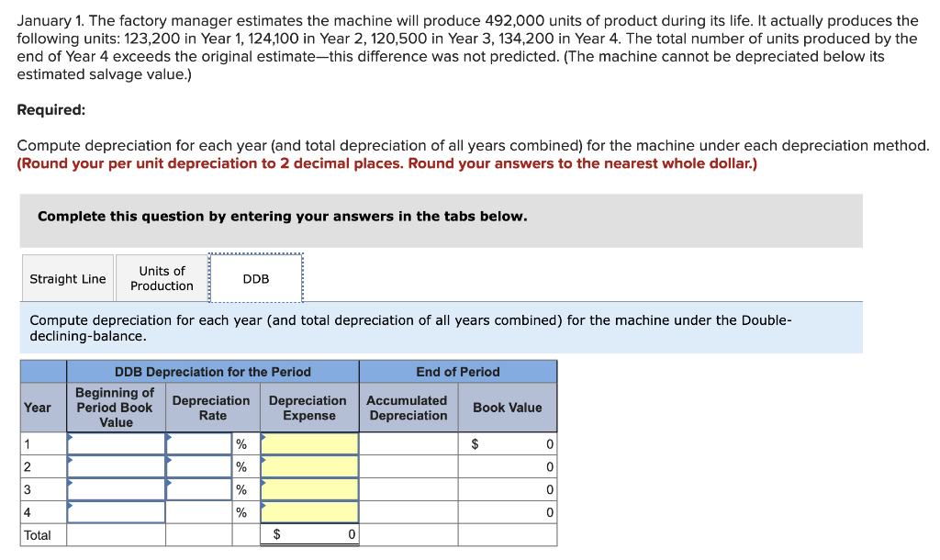Click the hint triangle in Year 3 expense cell
The height and width of the screenshot is (560, 940).
(264, 483)
